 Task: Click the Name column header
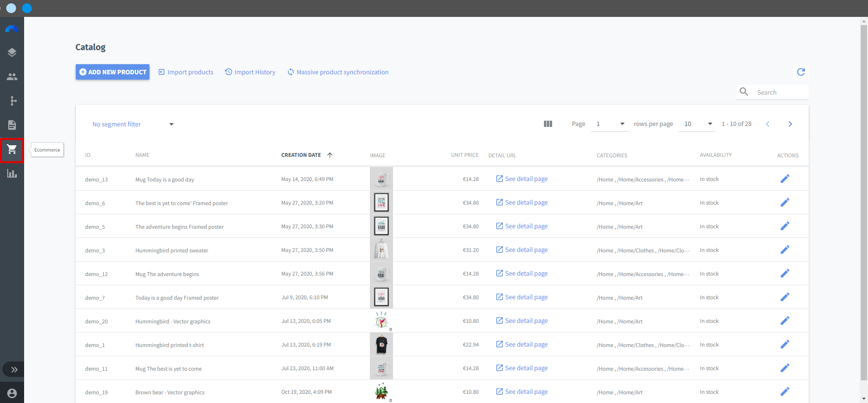click(x=142, y=155)
